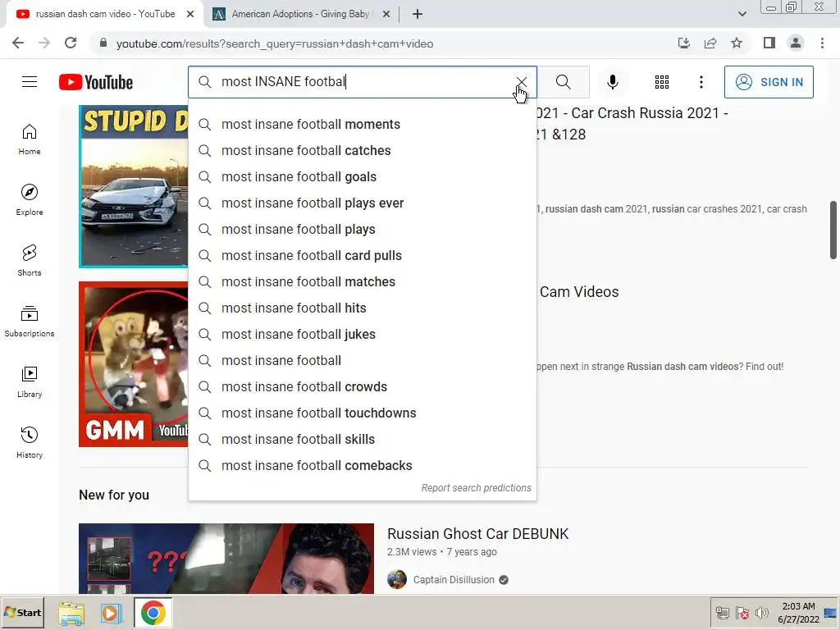This screenshot has width=840, height=630.
Task: Choose suggestion 'most insane football catches'
Action: [x=362, y=151]
